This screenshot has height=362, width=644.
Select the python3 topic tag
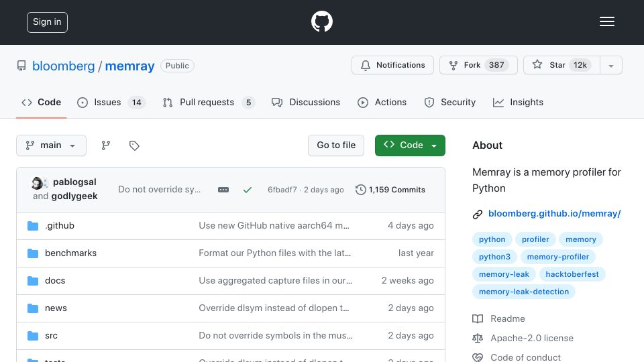[x=494, y=257]
